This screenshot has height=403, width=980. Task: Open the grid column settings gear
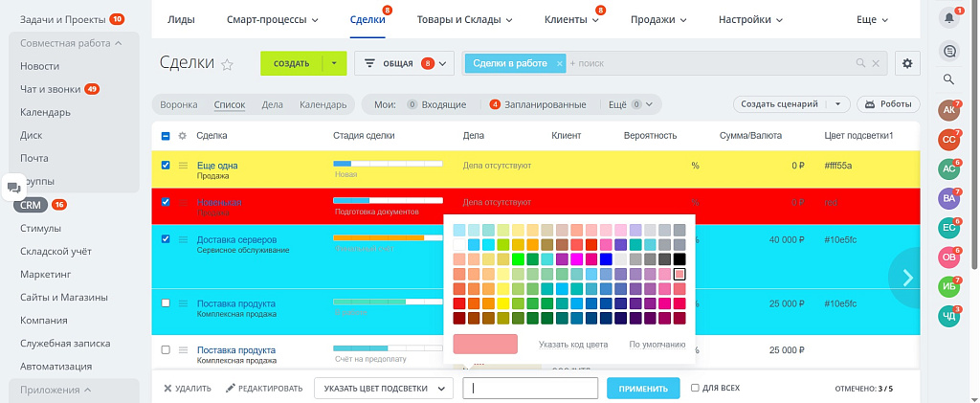click(183, 136)
